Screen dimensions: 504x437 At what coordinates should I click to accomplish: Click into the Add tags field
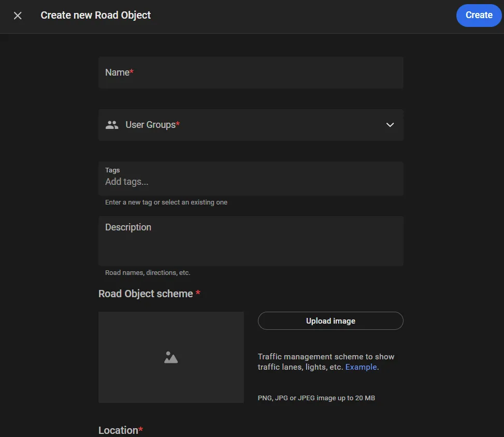coord(251,179)
